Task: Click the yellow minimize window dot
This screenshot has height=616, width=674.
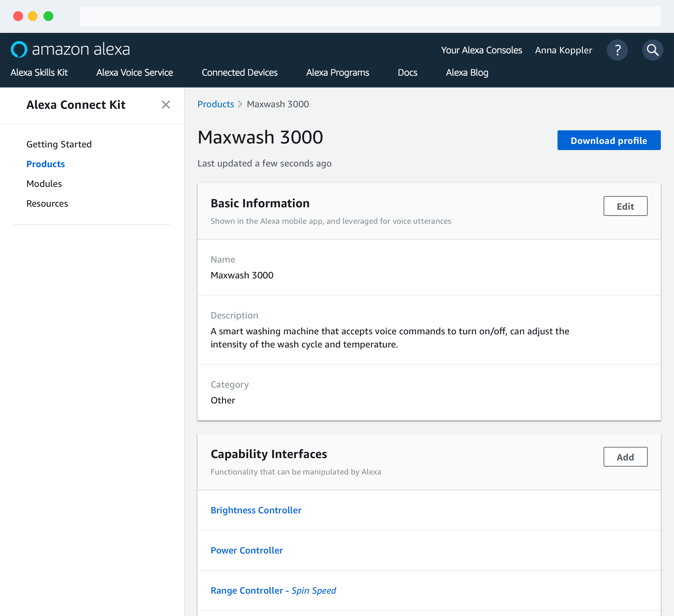Action: click(33, 16)
